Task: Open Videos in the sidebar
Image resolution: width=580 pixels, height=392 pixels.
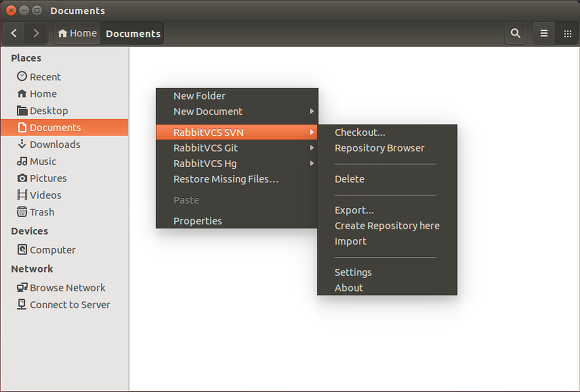Action: tap(65, 195)
